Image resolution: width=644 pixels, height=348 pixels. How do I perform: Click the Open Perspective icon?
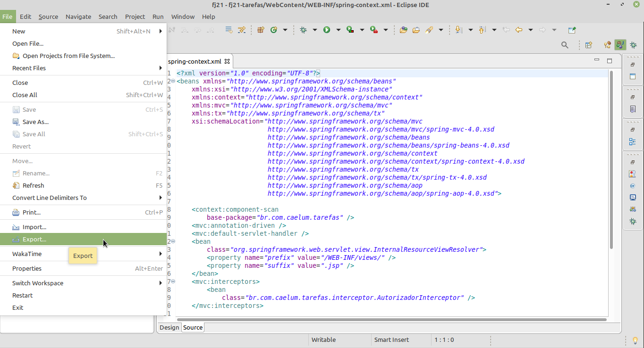[x=589, y=45]
